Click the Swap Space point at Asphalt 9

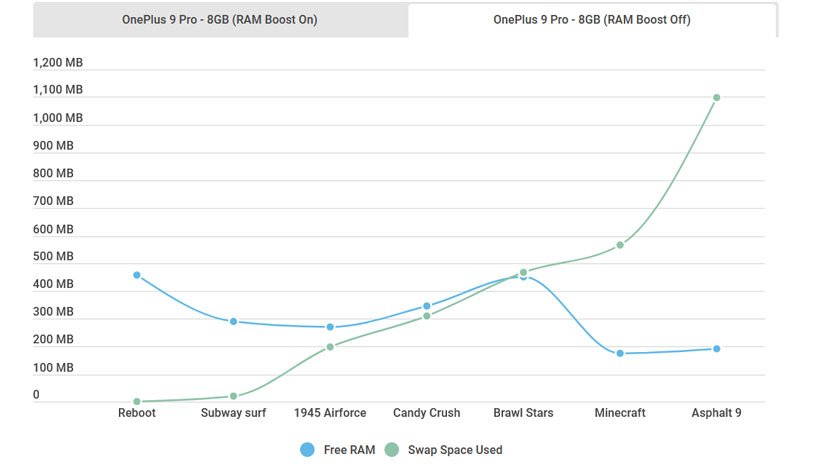717,97
